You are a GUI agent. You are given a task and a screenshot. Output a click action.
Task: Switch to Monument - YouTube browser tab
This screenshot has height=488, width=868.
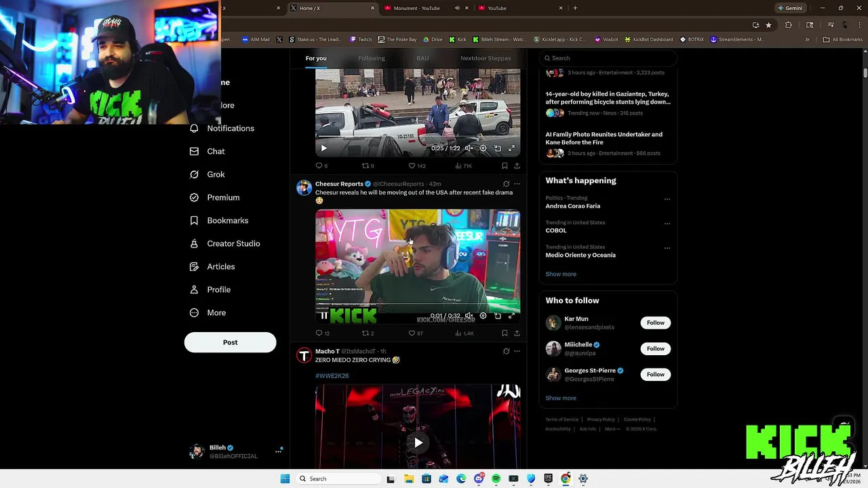pyautogui.click(x=426, y=8)
